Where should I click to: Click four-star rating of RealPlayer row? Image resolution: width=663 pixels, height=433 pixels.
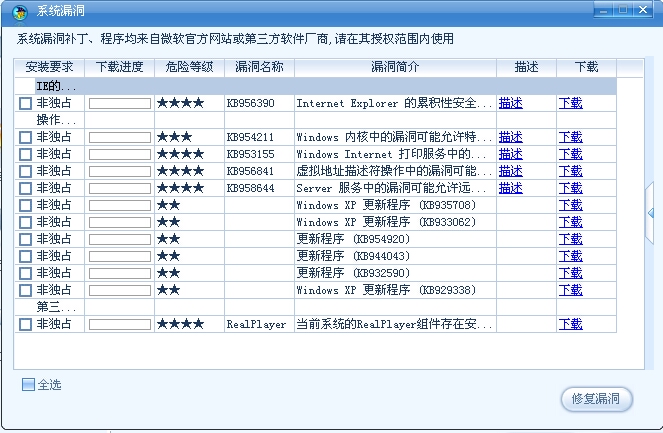pyautogui.click(x=181, y=324)
